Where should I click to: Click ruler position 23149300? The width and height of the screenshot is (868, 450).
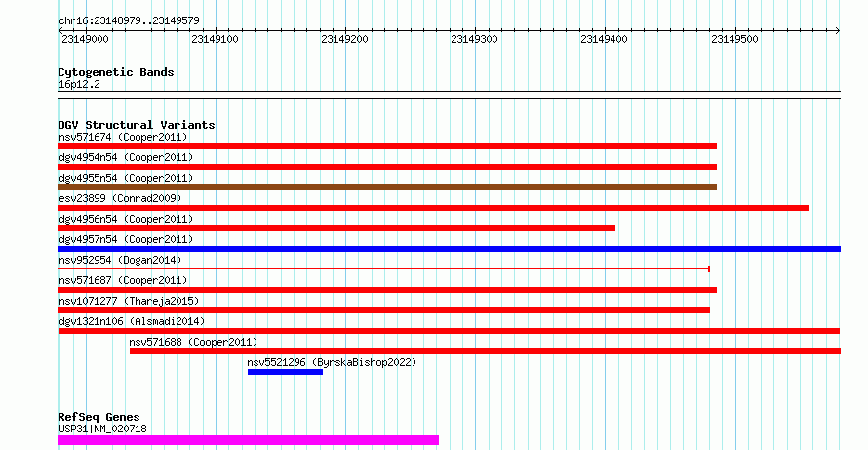[x=474, y=39]
